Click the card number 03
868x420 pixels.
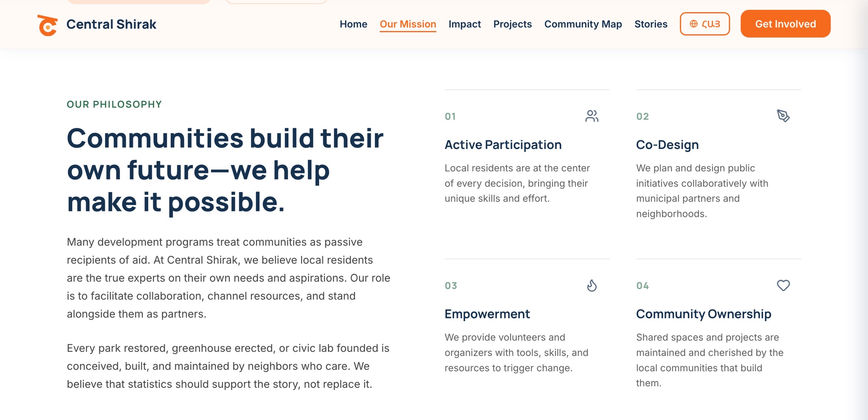pos(451,286)
